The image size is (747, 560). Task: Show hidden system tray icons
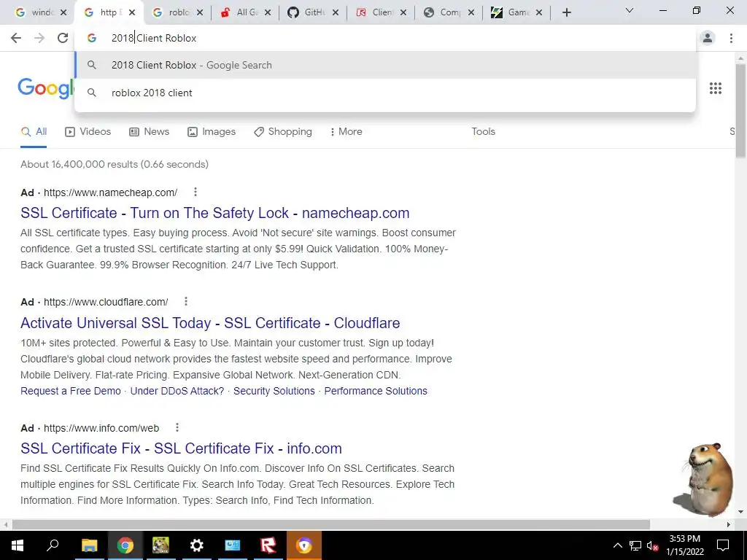617,545
